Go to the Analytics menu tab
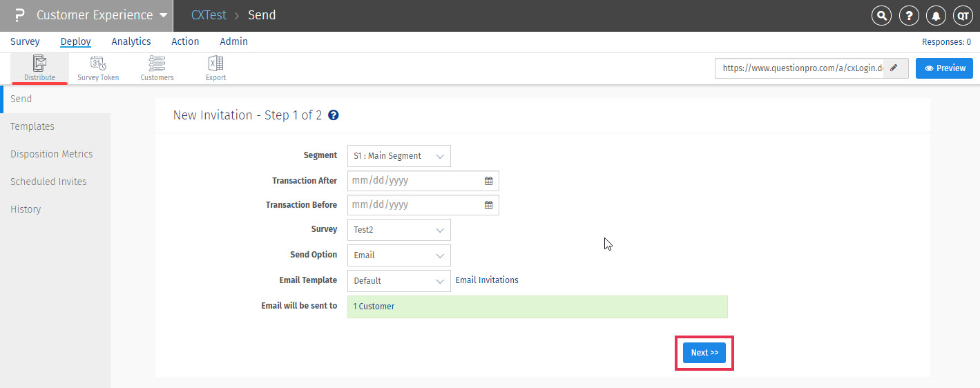Screen dimensions: 980x388 131,41
